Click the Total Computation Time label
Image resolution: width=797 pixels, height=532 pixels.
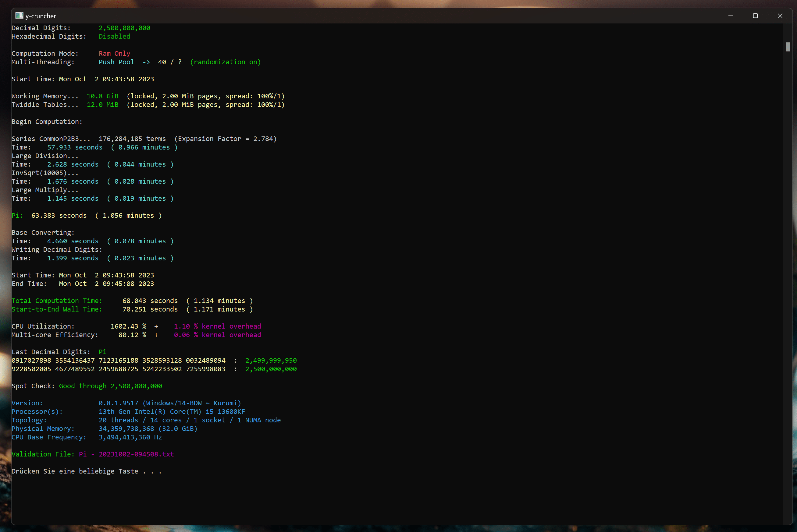pyautogui.click(x=57, y=301)
